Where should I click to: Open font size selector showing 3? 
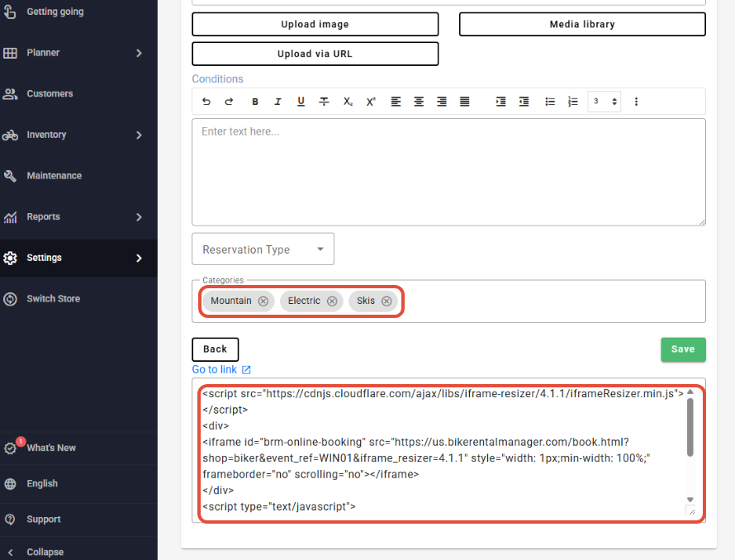click(x=605, y=102)
